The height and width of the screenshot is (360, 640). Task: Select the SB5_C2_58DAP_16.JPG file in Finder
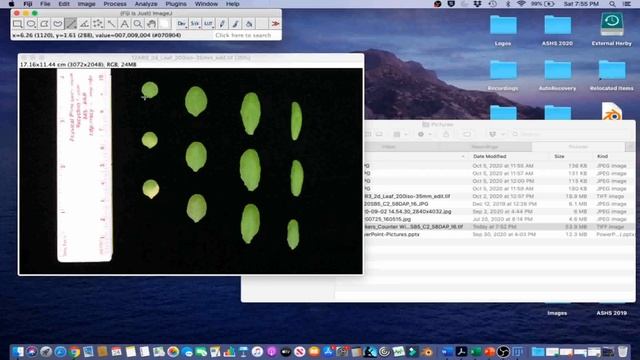[499, 204]
